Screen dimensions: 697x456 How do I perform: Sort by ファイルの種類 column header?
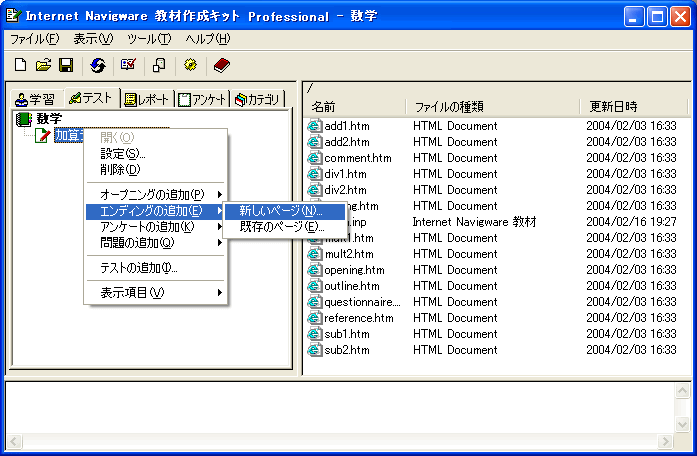pos(493,107)
